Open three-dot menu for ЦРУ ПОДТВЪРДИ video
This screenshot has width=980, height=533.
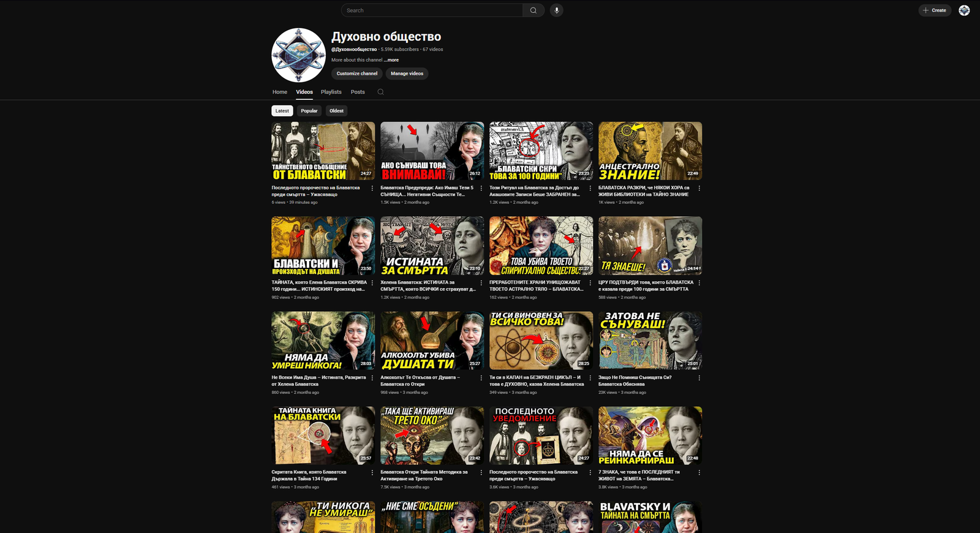(x=699, y=283)
